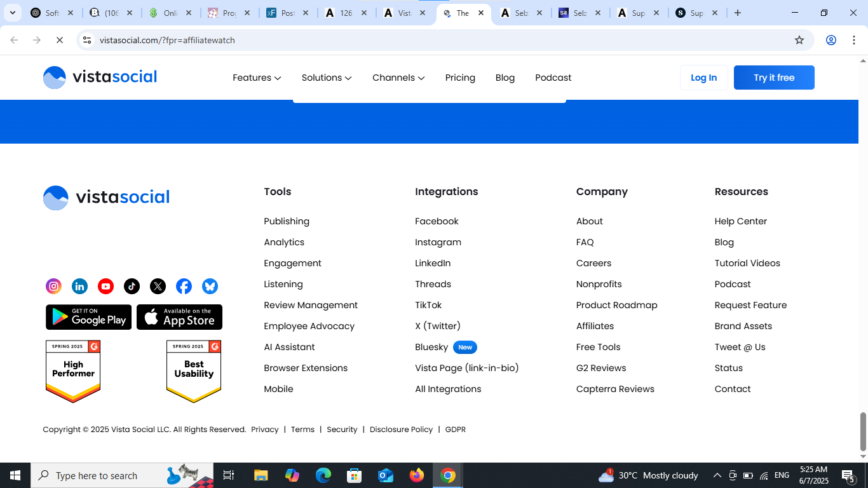The image size is (868, 488).
Task: Open the Chrome three-dot menu
Action: tap(854, 40)
